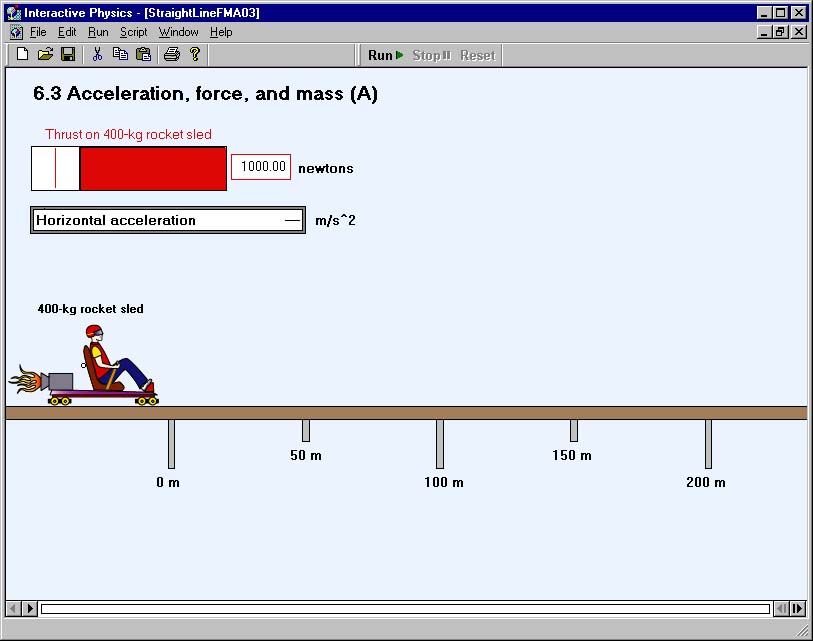Start the simulation with the Run button
Screen dimensions: 813x641
[x=385, y=55]
